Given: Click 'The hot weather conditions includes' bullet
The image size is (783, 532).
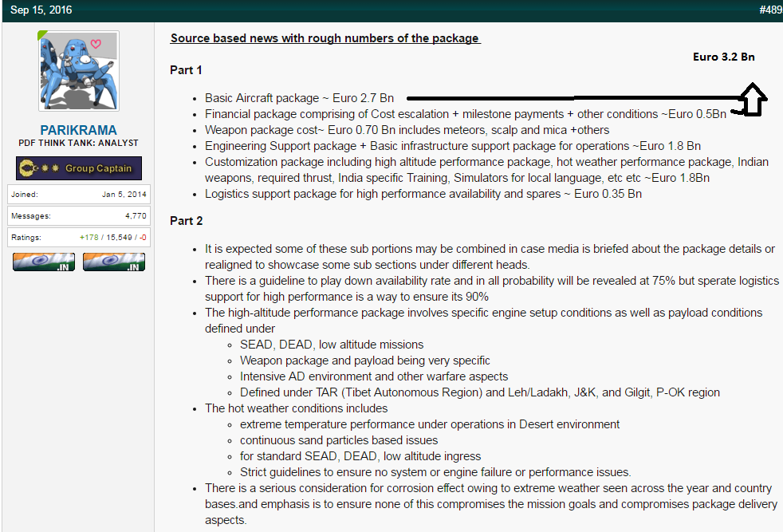Looking at the screenshot, I should point(296,408).
